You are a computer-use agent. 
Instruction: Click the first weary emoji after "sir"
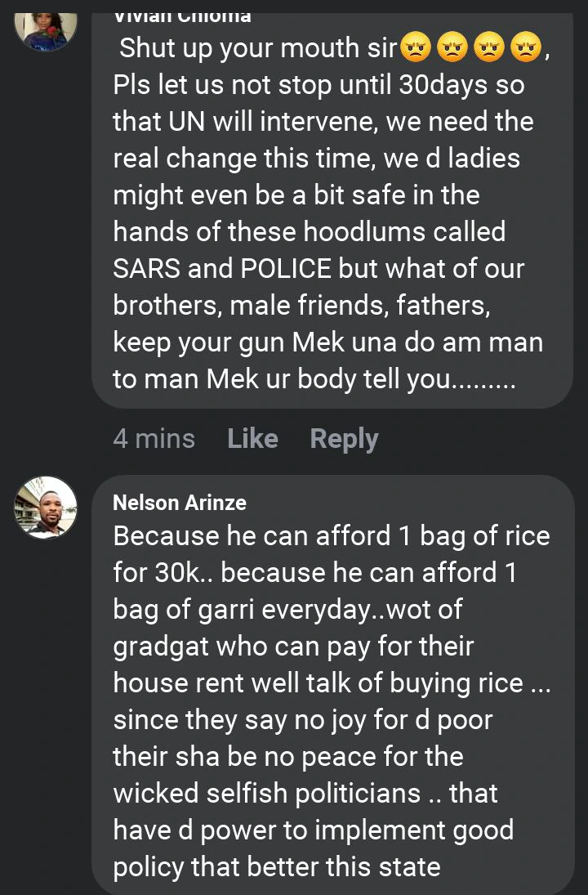click(415, 50)
